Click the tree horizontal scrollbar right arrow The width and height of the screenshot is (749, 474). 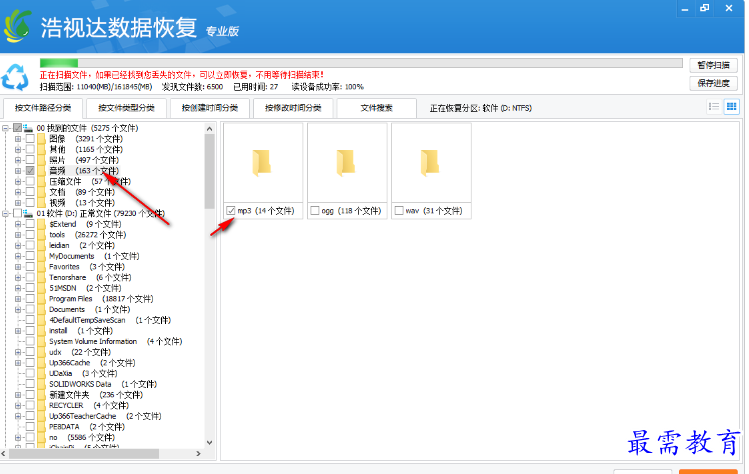[x=198, y=453]
